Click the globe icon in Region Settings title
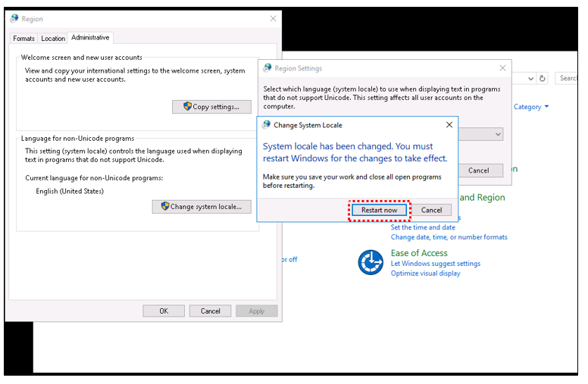This screenshot has width=588, height=384. pyautogui.click(x=267, y=68)
